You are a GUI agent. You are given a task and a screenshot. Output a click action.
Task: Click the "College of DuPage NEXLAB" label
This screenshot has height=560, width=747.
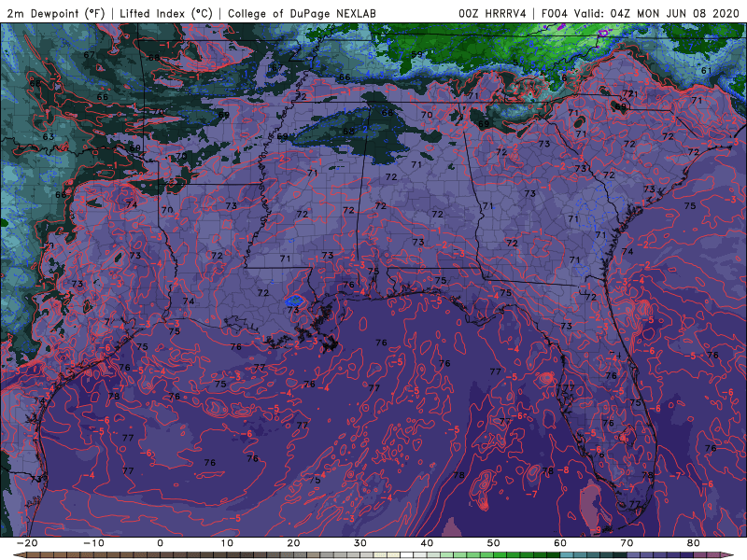click(x=302, y=13)
